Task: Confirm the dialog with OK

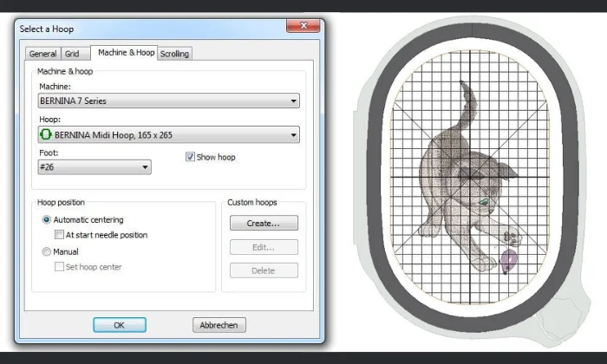Action: tap(120, 325)
